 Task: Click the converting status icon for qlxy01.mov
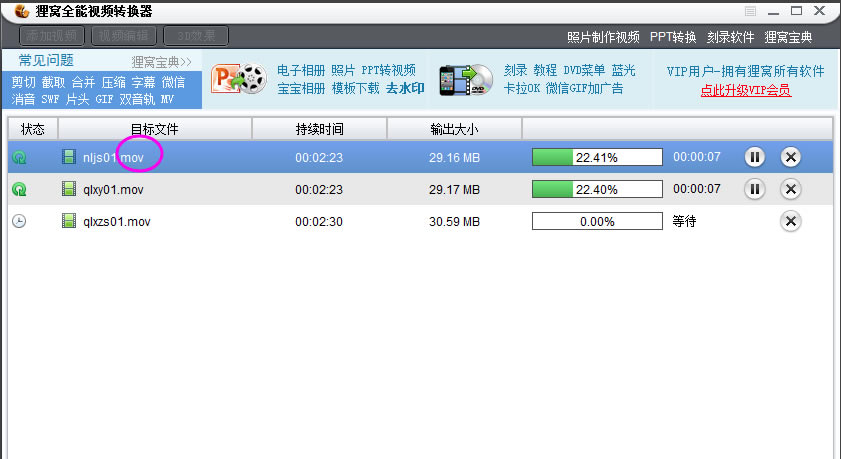19,189
